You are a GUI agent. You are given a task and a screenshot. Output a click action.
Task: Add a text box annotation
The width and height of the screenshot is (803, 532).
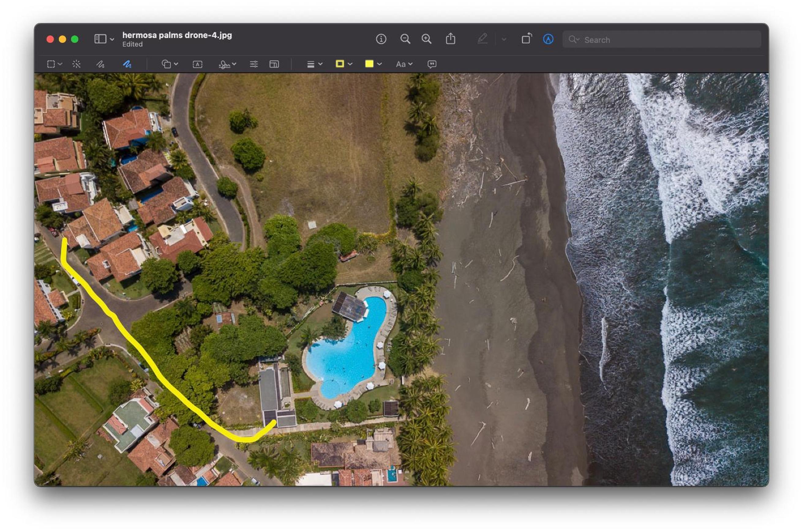pos(197,64)
